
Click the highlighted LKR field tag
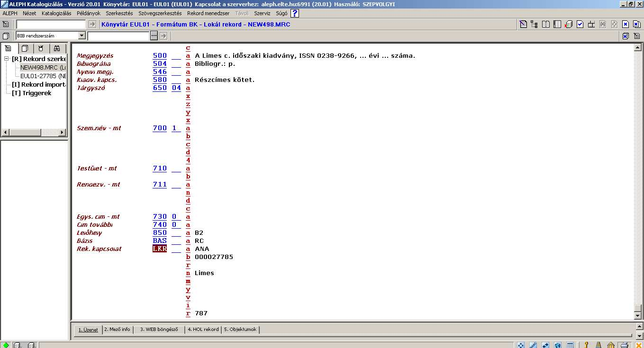[160, 249]
